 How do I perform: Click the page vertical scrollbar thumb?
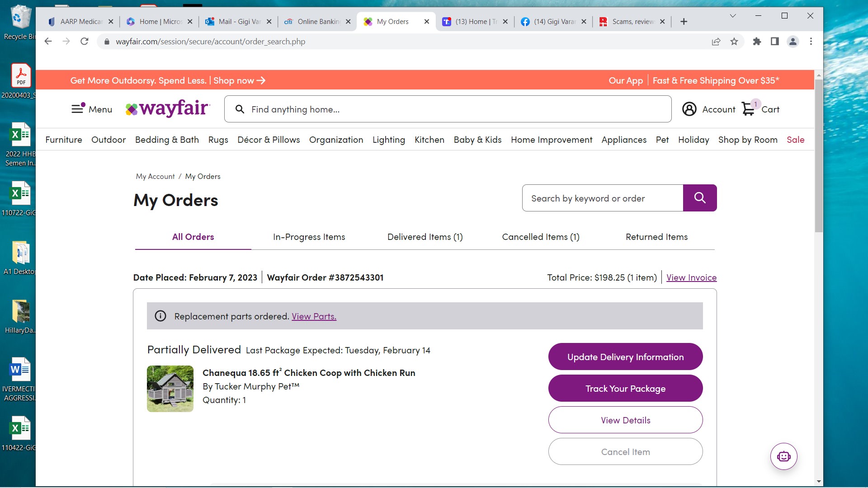(x=819, y=156)
